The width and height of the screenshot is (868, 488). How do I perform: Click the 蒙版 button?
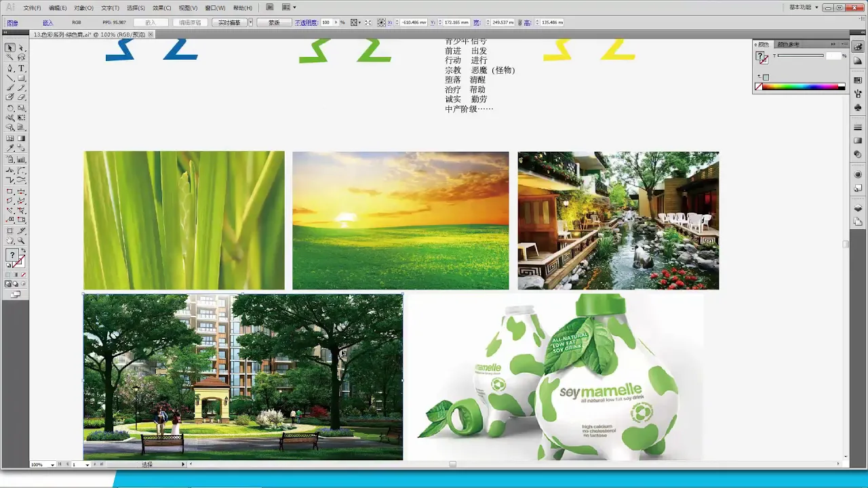click(274, 22)
